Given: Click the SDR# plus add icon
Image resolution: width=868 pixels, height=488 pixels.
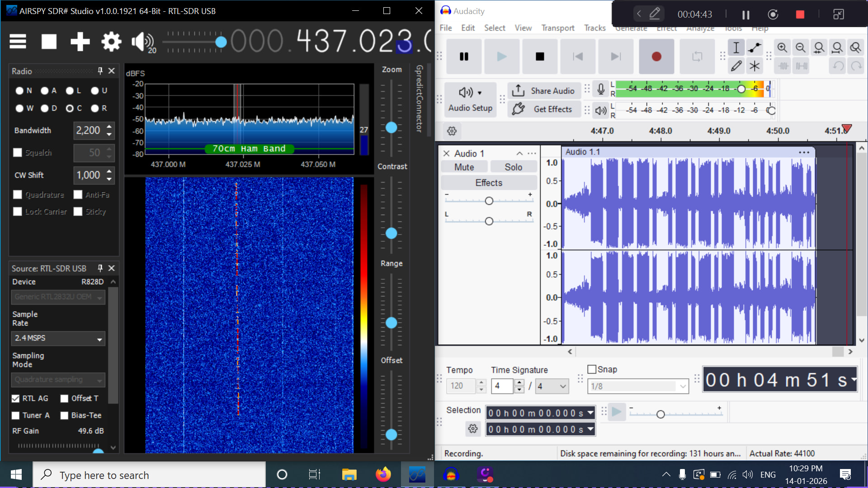Looking at the screenshot, I should [80, 42].
